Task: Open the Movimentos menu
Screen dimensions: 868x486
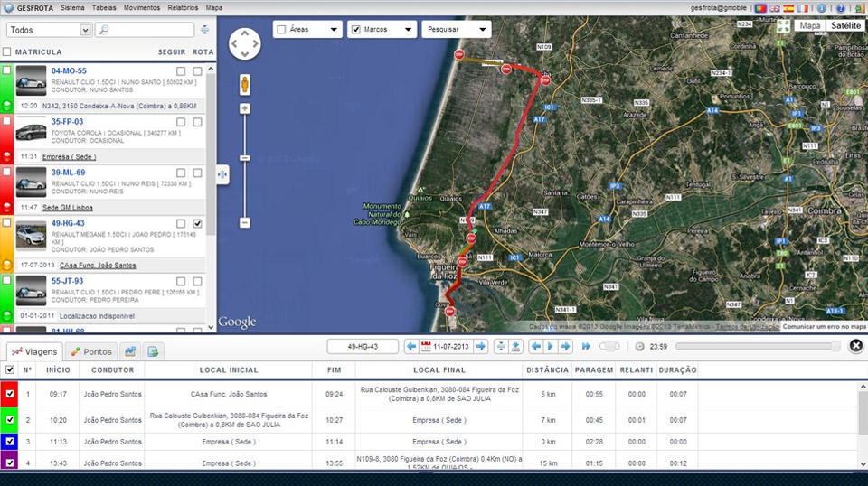Action: (142, 8)
